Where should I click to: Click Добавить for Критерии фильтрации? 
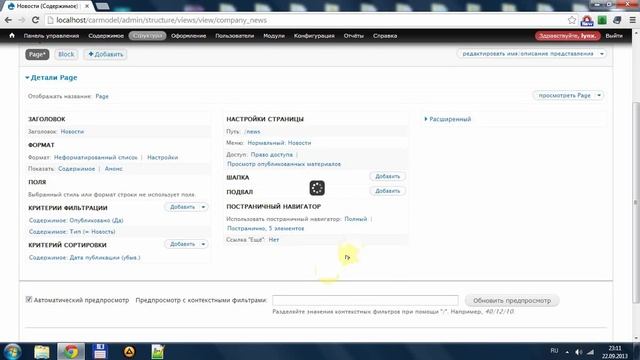(x=182, y=207)
